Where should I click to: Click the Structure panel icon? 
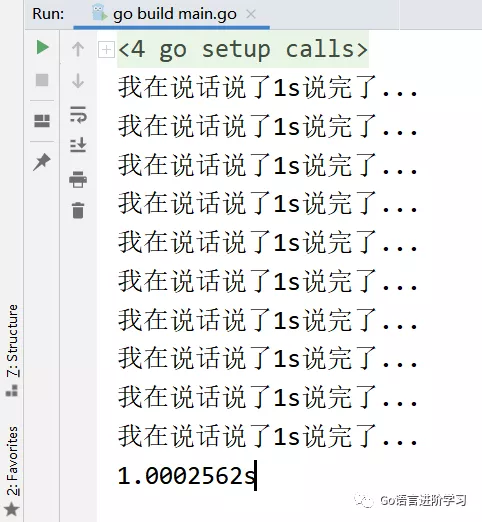[x=12, y=390]
